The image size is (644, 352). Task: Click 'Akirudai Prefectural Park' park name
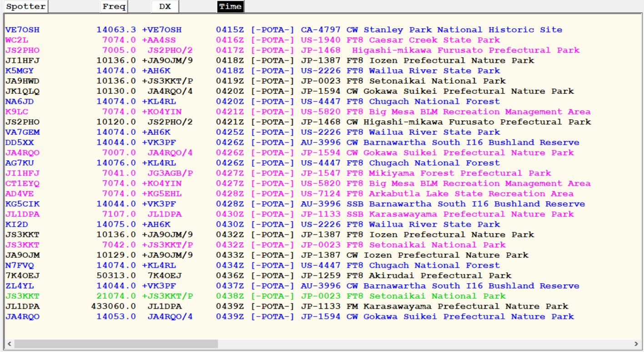click(440, 276)
